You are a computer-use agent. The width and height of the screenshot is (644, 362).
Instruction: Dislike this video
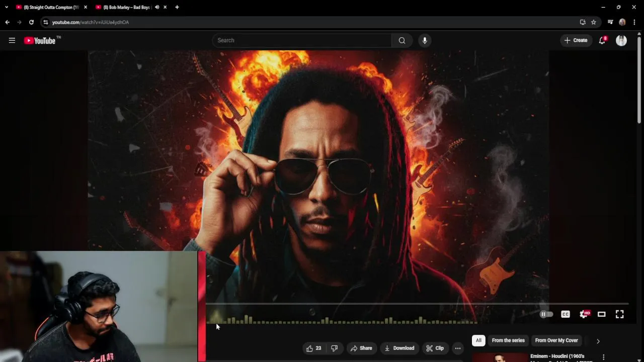tap(334, 348)
